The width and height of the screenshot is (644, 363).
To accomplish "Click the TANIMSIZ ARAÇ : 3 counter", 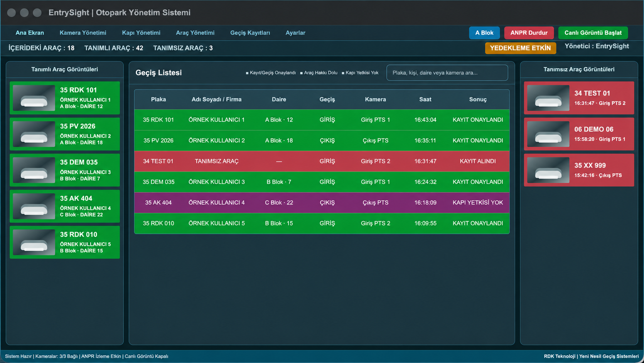I will point(183,48).
